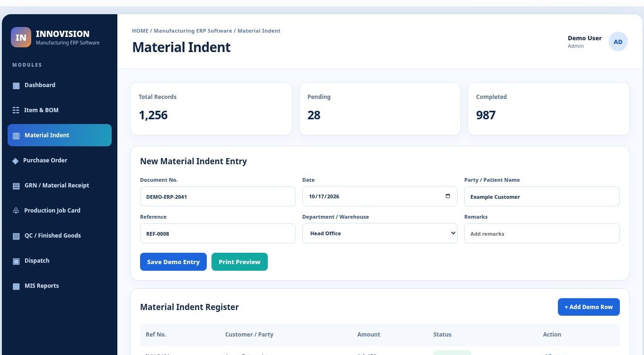Click the Document No. input field

click(218, 196)
